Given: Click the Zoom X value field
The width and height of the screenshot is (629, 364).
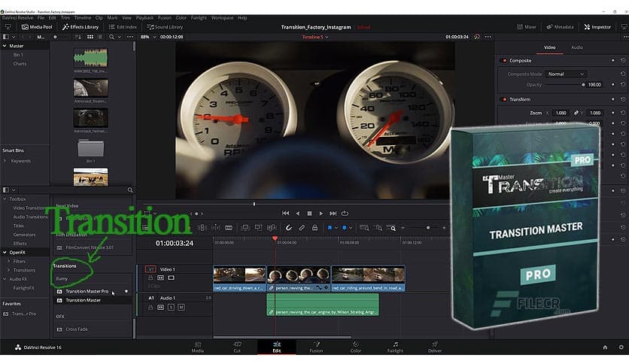Looking at the screenshot, I should (x=561, y=113).
